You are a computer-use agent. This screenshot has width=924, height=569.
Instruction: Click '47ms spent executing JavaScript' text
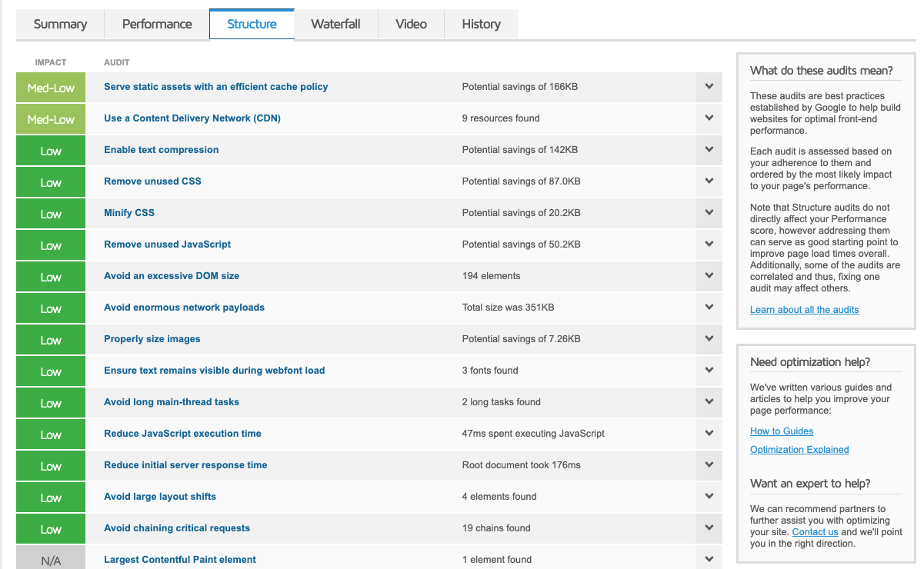tap(534, 434)
